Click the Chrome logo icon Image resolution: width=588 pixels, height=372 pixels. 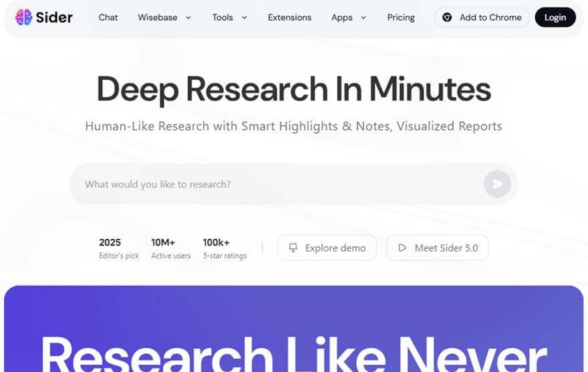point(446,17)
